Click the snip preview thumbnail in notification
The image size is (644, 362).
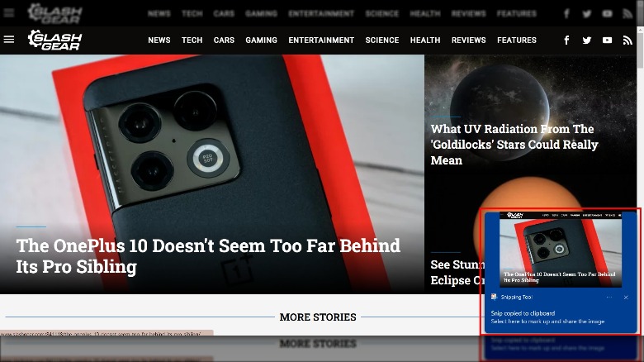tap(561, 250)
